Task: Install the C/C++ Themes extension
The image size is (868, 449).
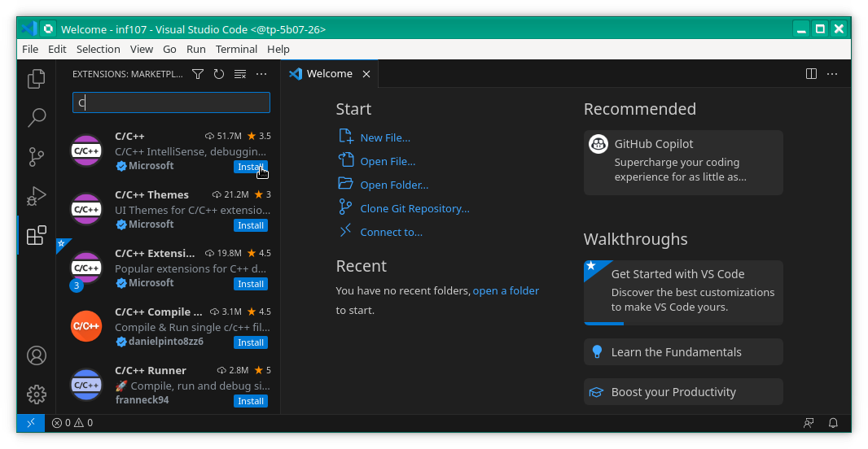Action: [251, 225]
